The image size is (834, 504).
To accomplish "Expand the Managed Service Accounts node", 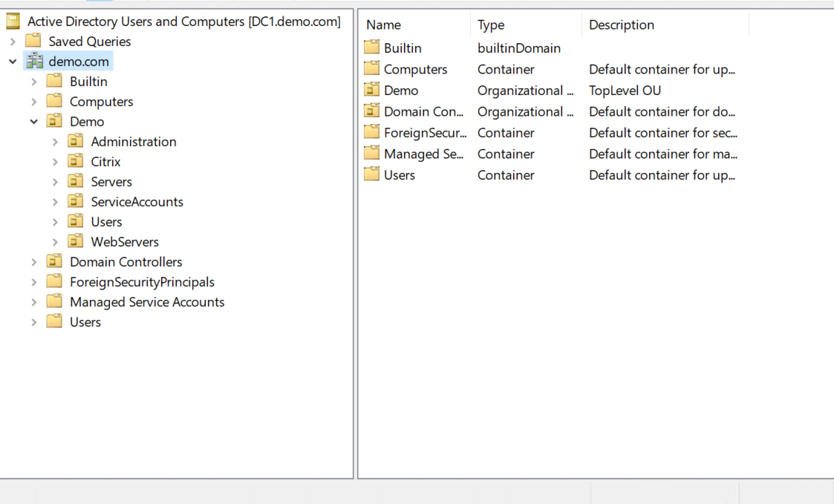I will coord(34,302).
